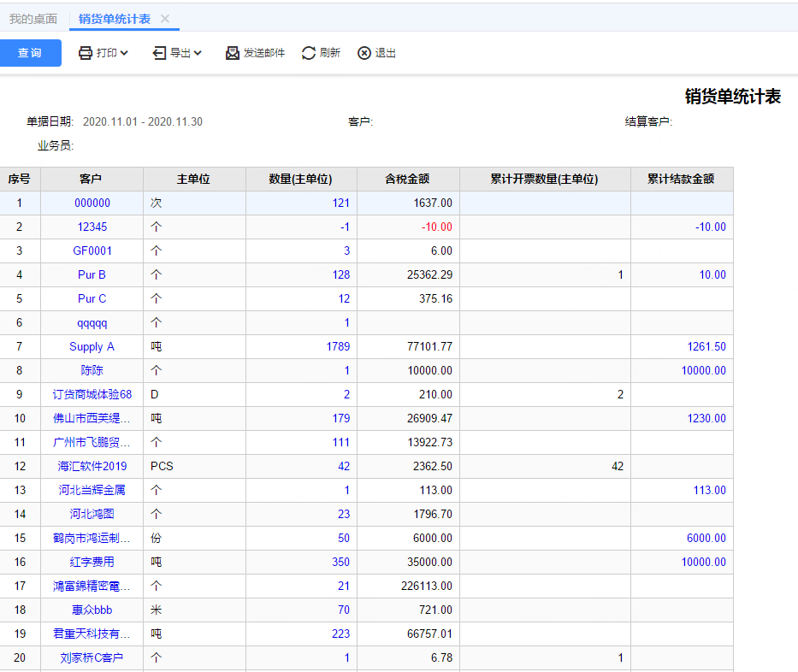Click settled amount 1230.00

706,418
